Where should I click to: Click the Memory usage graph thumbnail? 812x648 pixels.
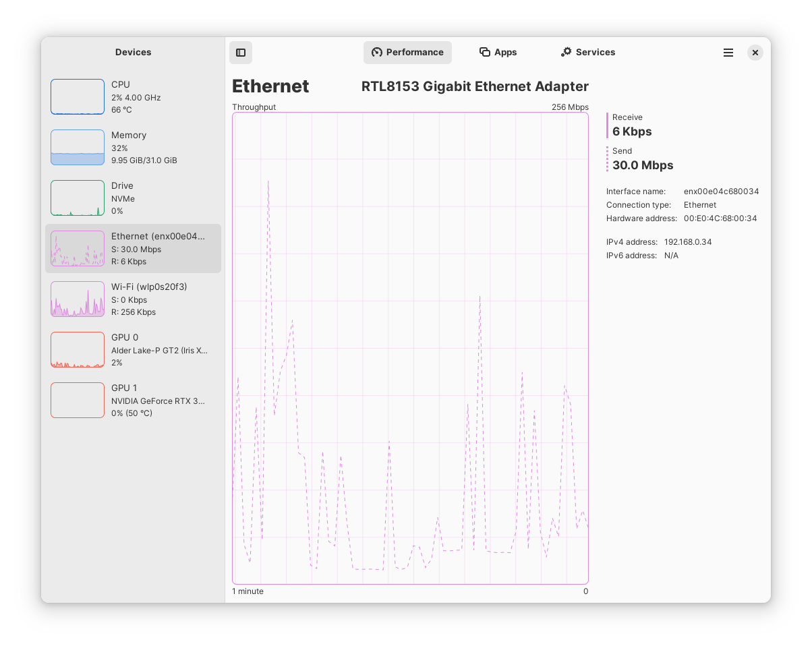click(x=78, y=148)
